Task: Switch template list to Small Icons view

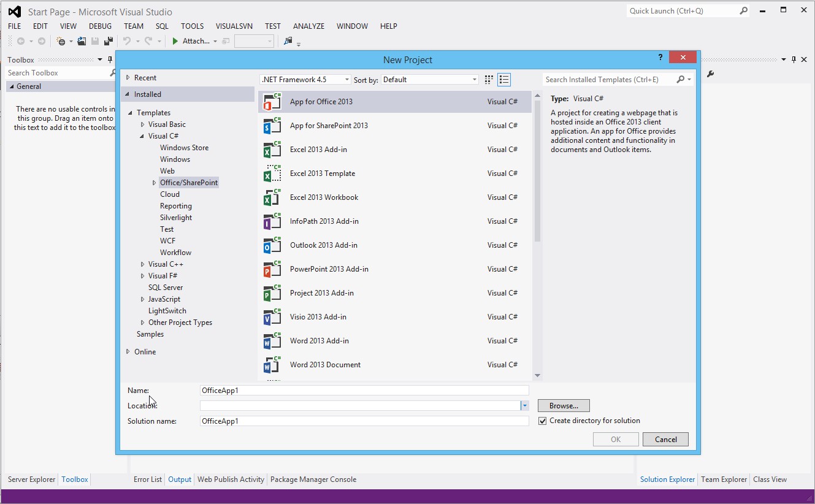Action: click(x=488, y=79)
